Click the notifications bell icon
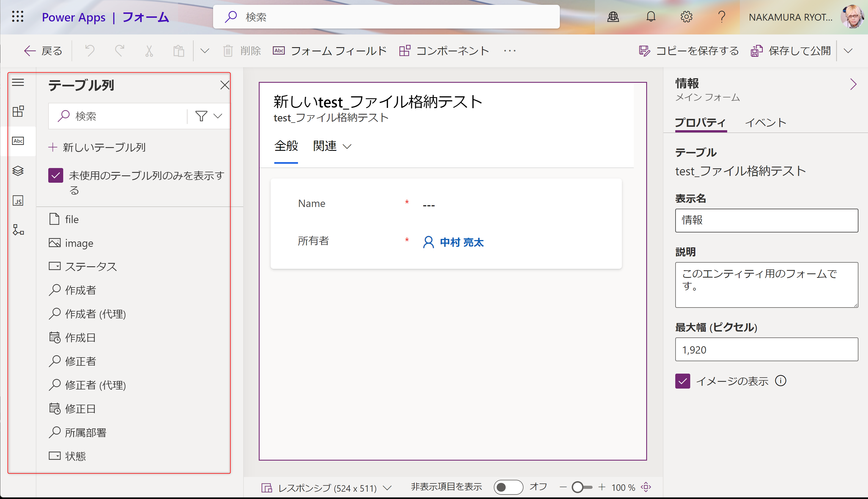Screen dimensions: 868x499 pos(650,17)
